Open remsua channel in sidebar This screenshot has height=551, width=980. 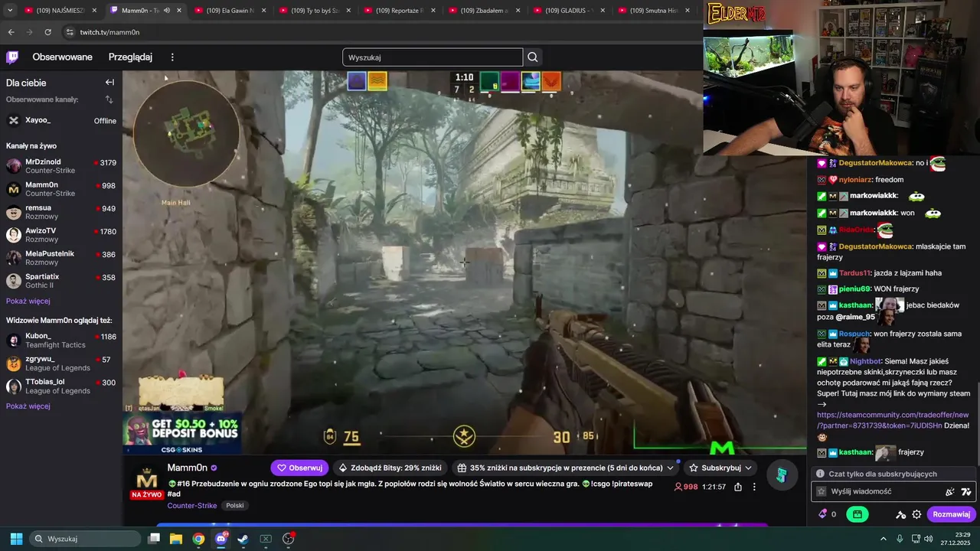coord(61,212)
